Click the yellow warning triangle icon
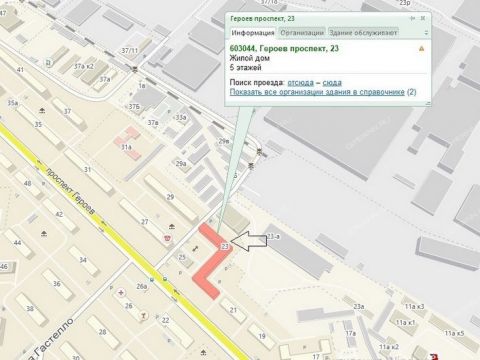 pos(422,49)
